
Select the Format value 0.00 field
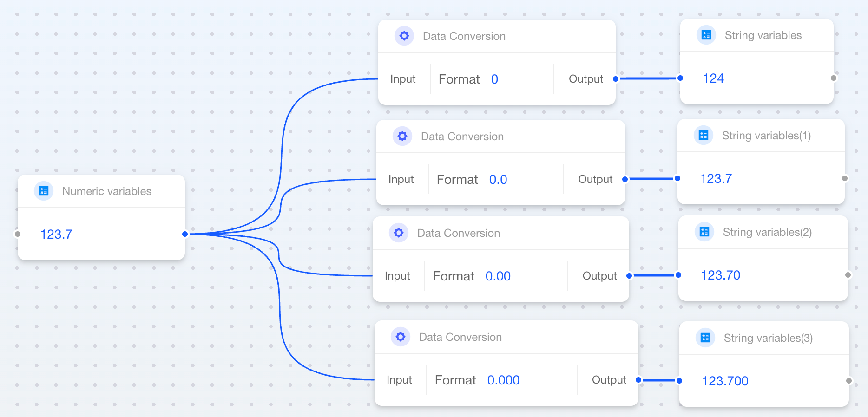(x=498, y=276)
